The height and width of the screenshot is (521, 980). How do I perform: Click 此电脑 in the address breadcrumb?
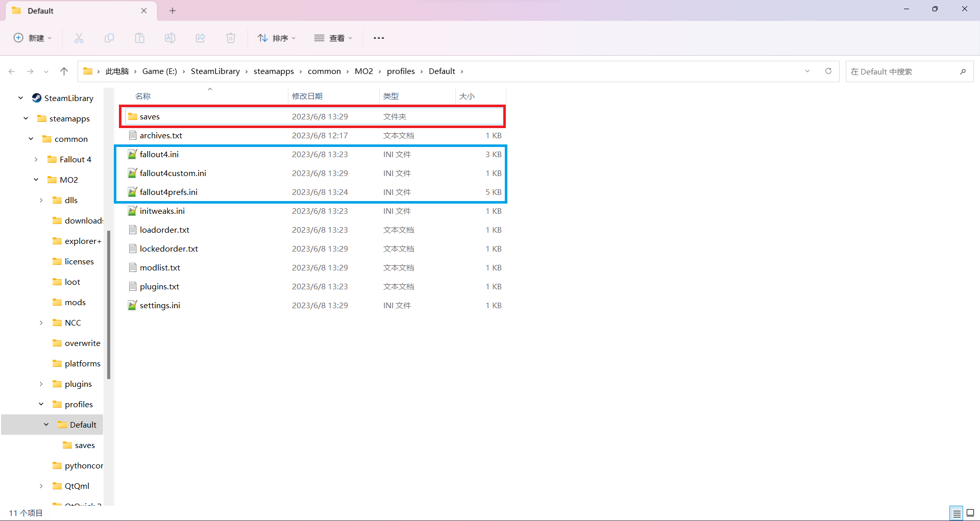pos(117,71)
